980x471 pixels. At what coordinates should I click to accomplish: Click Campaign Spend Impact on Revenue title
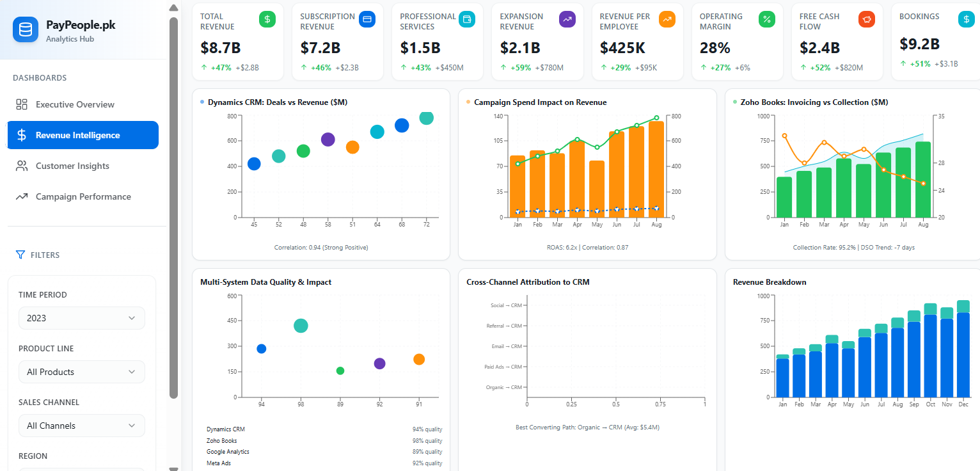pyautogui.click(x=541, y=102)
